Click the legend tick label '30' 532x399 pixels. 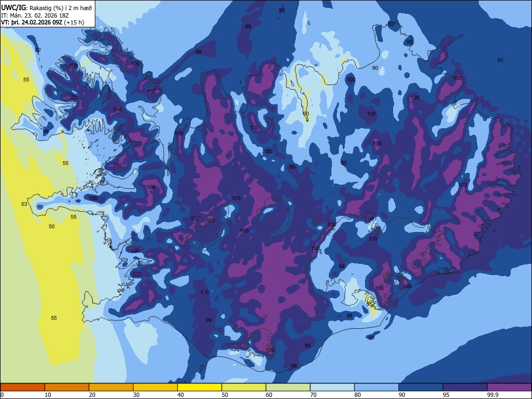click(136, 395)
